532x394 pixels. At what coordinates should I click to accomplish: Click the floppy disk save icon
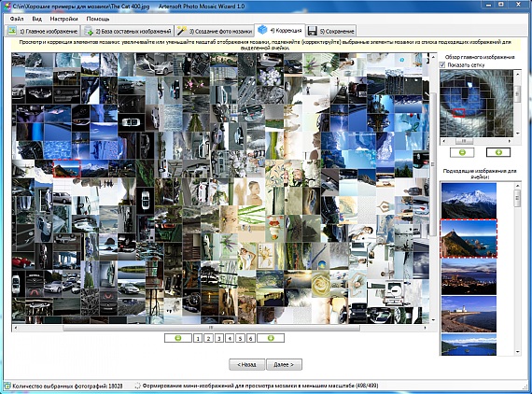[312, 31]
